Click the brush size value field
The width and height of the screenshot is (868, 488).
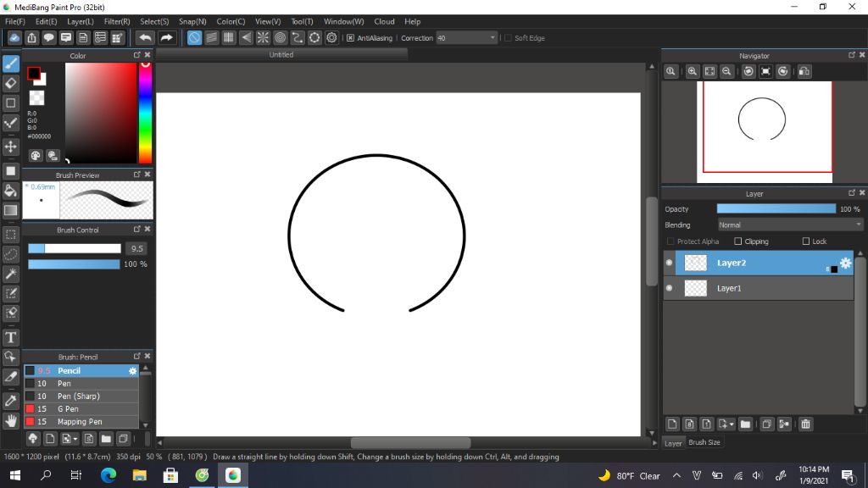pyautogui.click(x=136, y=248)
